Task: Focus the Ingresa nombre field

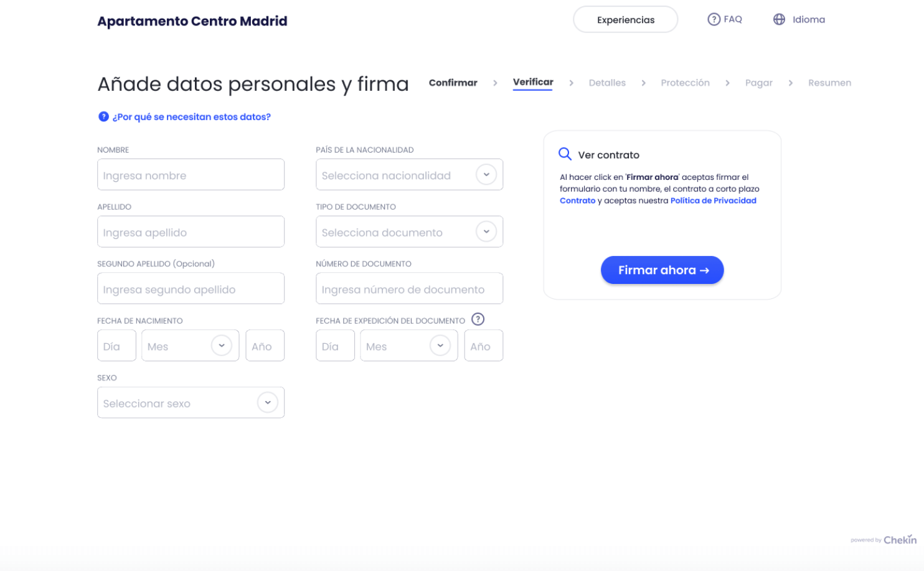Action: (x=191, y=175)
